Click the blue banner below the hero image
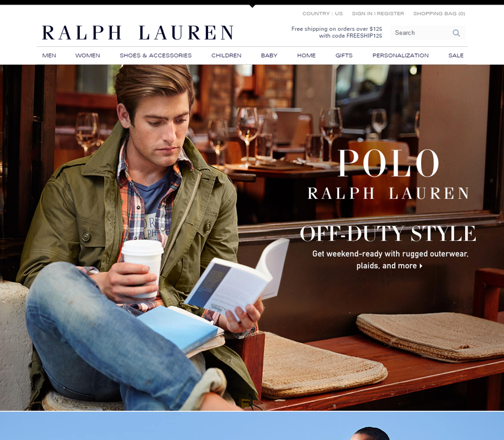This screenshot has height=440, width=504. click(252, 426)
